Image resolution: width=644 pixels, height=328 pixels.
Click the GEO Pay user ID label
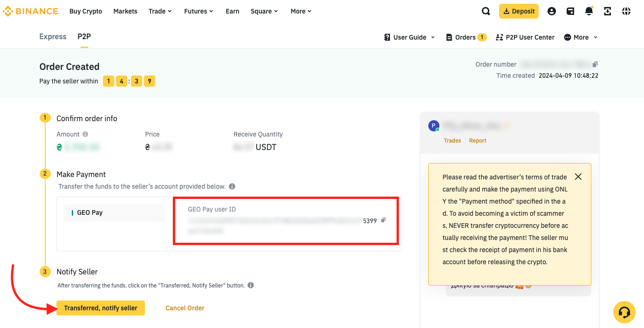tap(212, 209)
